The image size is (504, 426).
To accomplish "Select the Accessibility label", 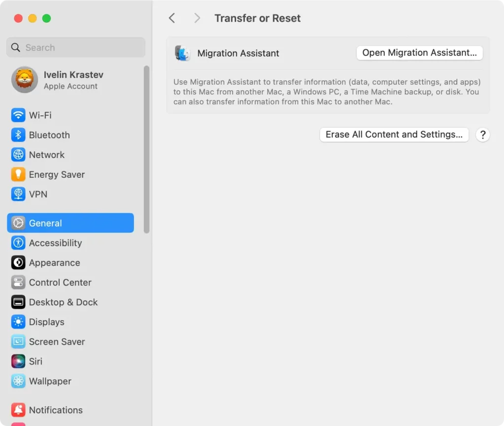I will [x=55, y=243].
